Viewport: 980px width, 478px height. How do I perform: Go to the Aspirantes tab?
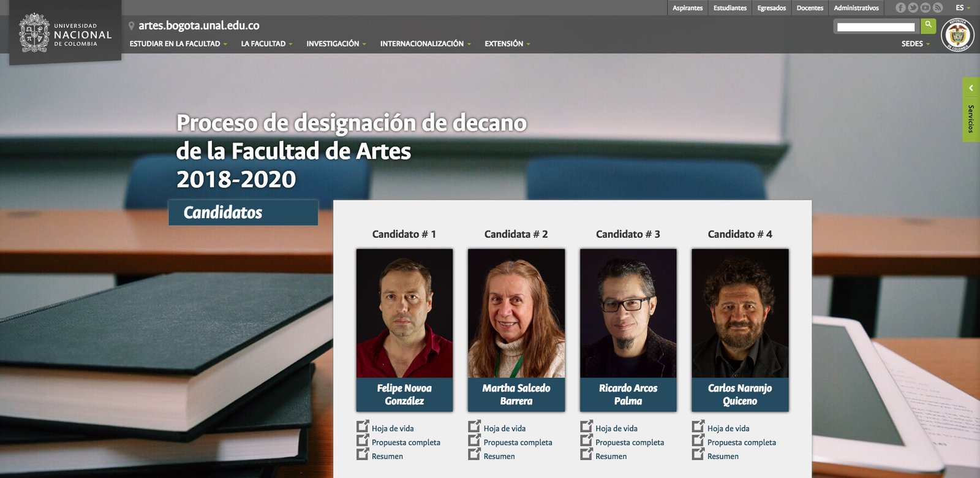(687, 8)
